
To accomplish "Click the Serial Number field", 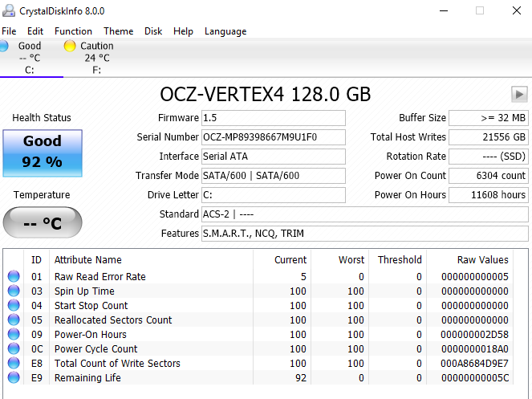I will (x=274, y=137).
